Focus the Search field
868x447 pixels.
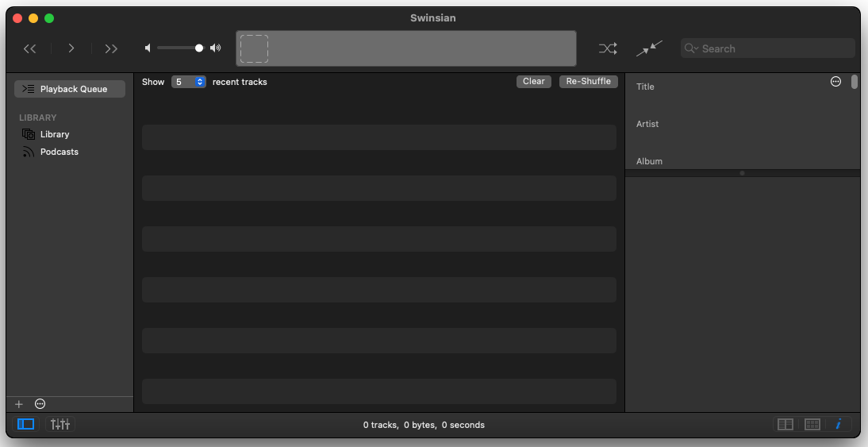pos(768,48)
